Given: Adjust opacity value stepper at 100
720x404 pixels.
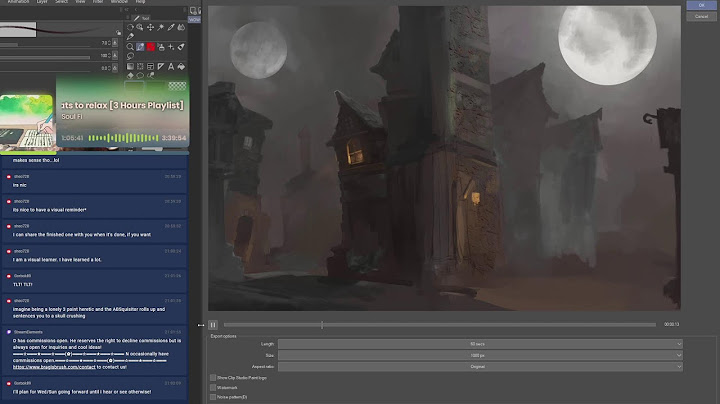Looking at the screenshot, I should point(109,56).
